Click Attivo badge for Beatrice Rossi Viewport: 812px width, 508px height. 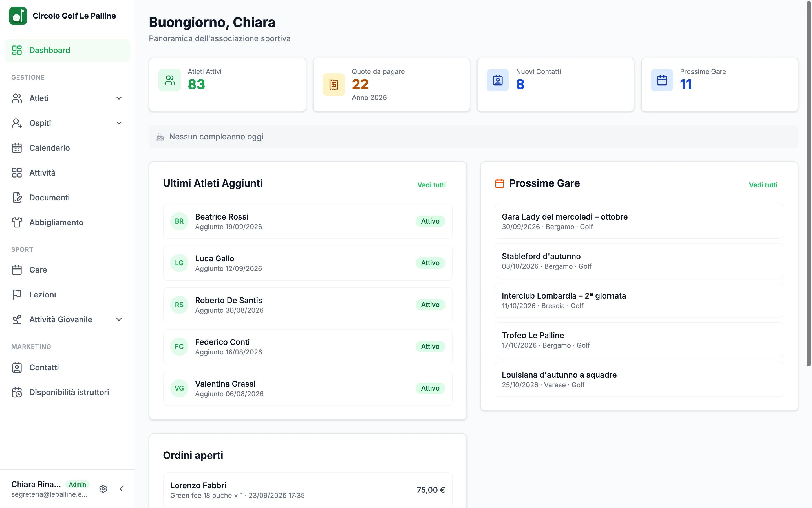click(x=430, y=221)
